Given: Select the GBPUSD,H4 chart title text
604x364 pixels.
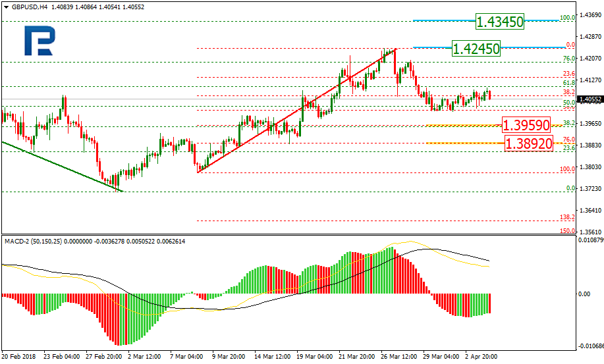Looking at the screenshot, I should tap(27, 5).
